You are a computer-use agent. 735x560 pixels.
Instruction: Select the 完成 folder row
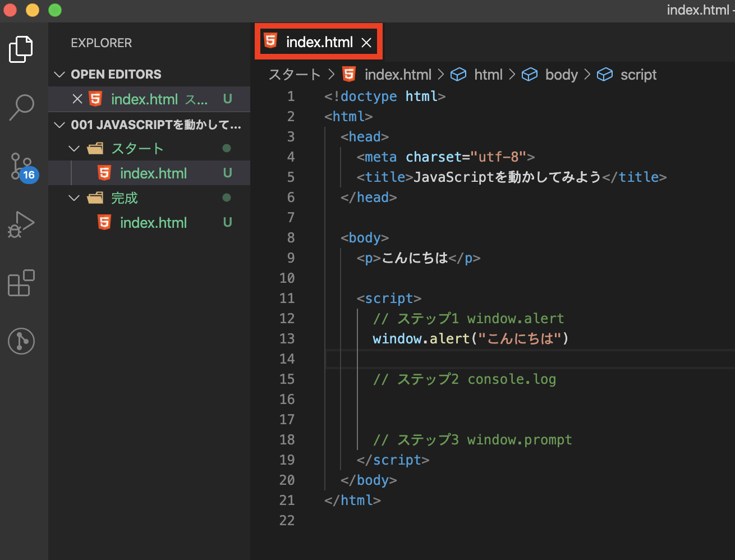pyautogui.click(x=149, y=198)
